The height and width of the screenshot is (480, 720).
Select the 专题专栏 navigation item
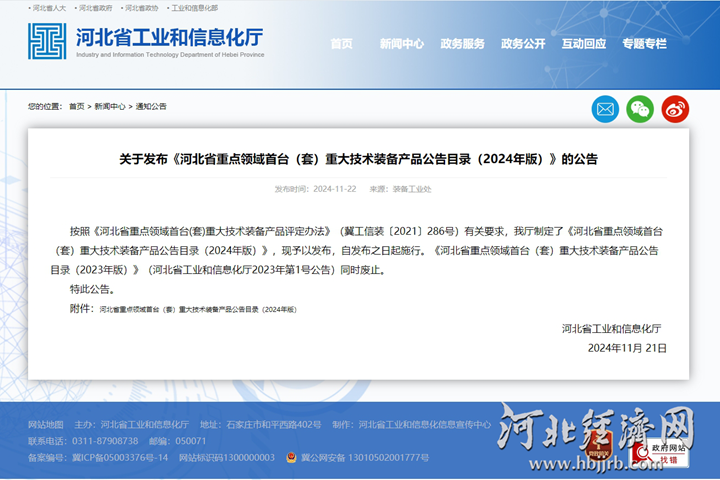tap(644, 44)
